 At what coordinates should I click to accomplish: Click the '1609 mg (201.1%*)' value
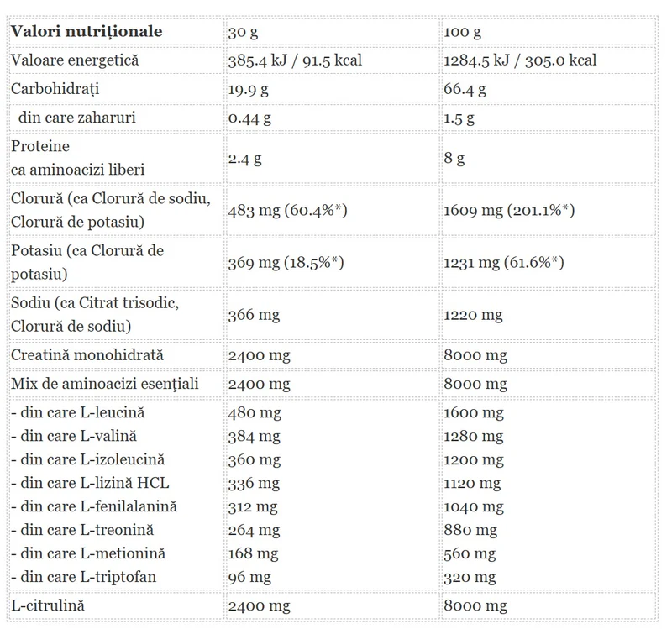pos(509,211)
